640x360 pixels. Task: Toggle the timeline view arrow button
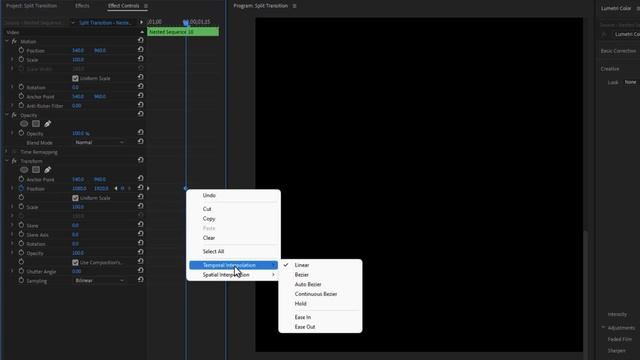[x=142, y=22]
